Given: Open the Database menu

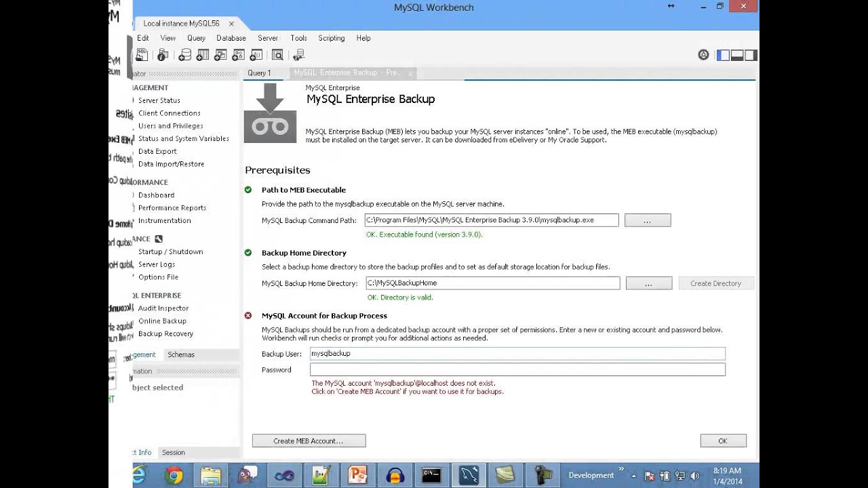Looking at the screenshot, I should point(231,38).
